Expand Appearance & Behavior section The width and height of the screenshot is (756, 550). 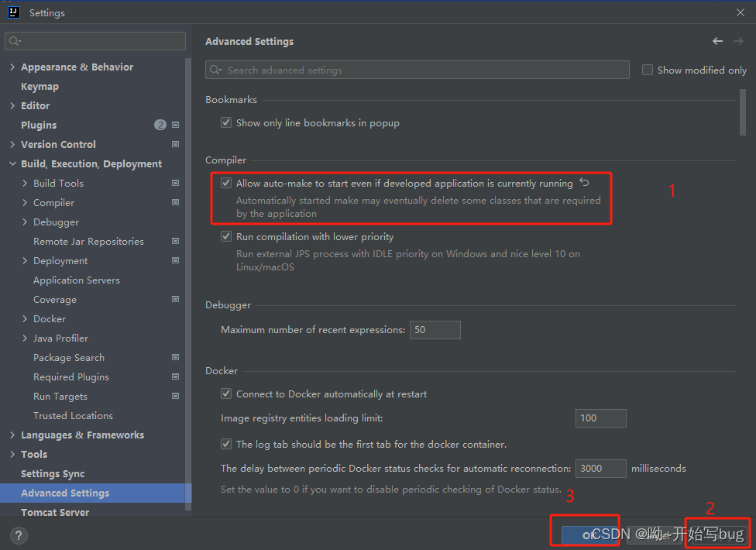12,67
